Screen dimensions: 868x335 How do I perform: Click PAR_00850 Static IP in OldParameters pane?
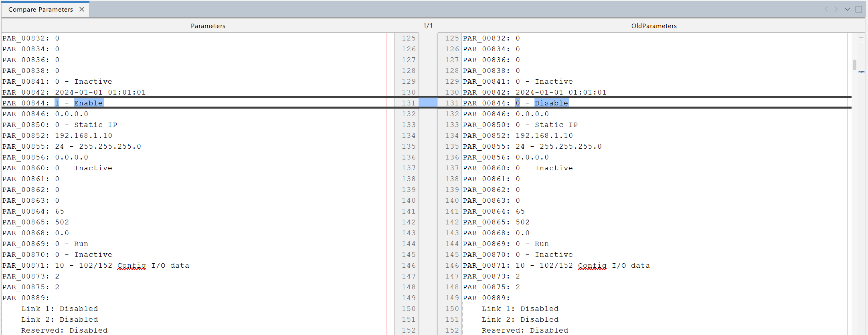520,125
